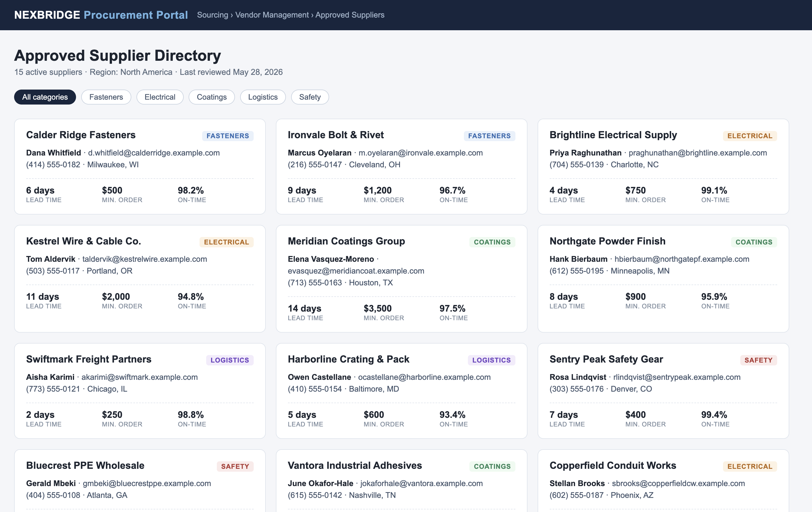Email gmbeki@bluecrestppe.example.com
The width and height of the screenshot is (812, 512).
pos(147,483)
